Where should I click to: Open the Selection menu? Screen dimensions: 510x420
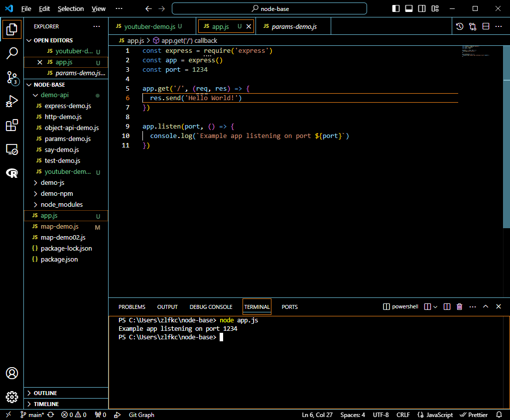pyautogui.click(x=71, y=9)
